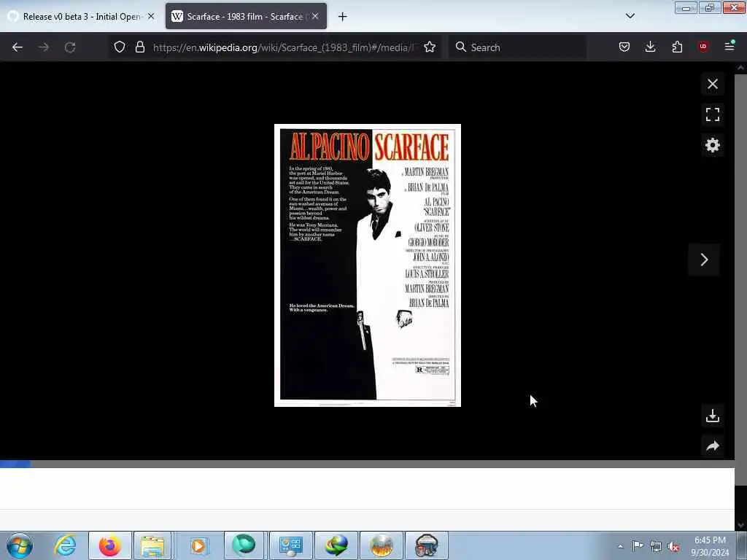
Task: Click media viewer loading progress bar
Action: point(368,464)
